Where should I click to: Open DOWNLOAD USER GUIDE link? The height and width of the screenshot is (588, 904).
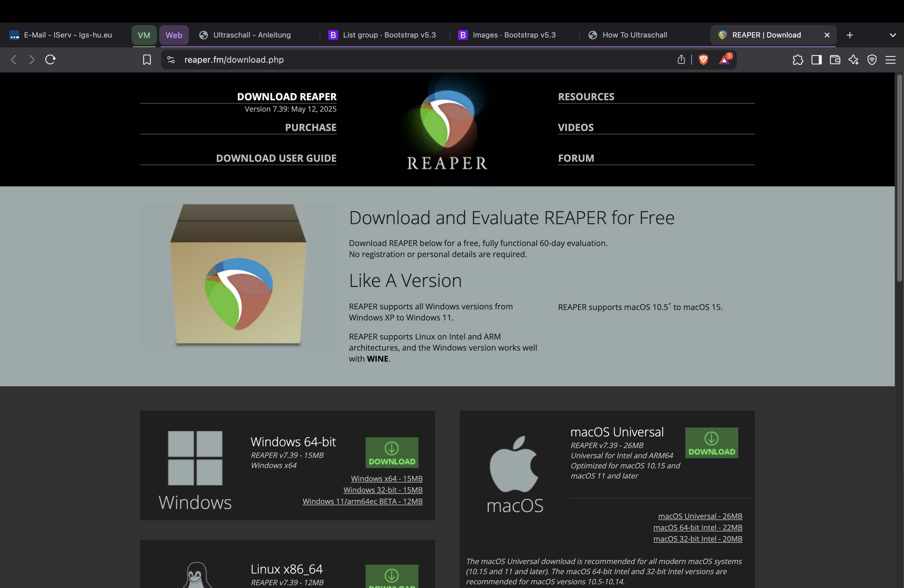point(276,158)
